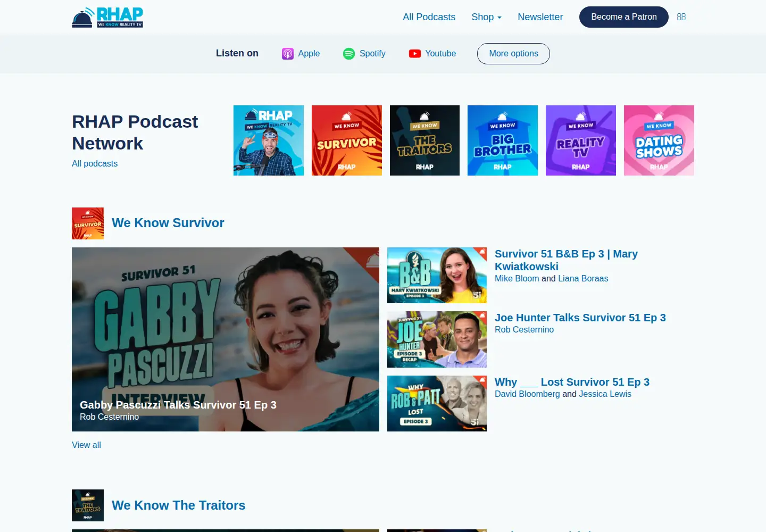Click the More options button

click(513, 54)
